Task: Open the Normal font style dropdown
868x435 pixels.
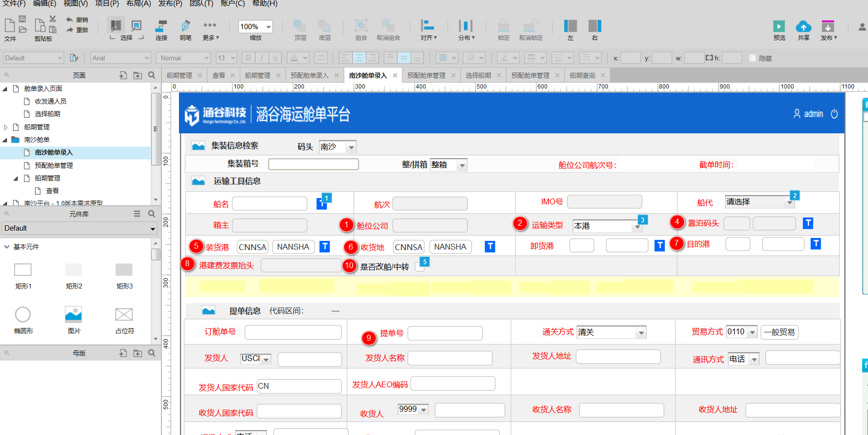Action: click(x=184, y=58)
